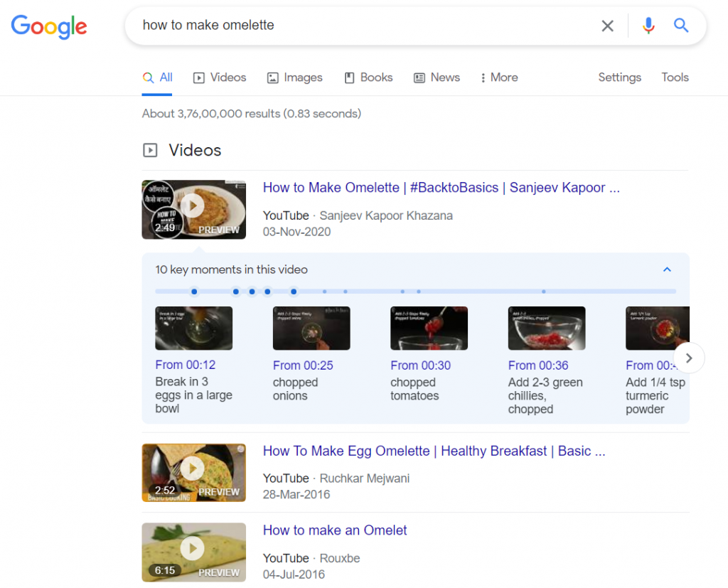This screenshot has height=588, width=728.
Task: Open the 'From 00:36' key moment
Action: pos(538,366)
